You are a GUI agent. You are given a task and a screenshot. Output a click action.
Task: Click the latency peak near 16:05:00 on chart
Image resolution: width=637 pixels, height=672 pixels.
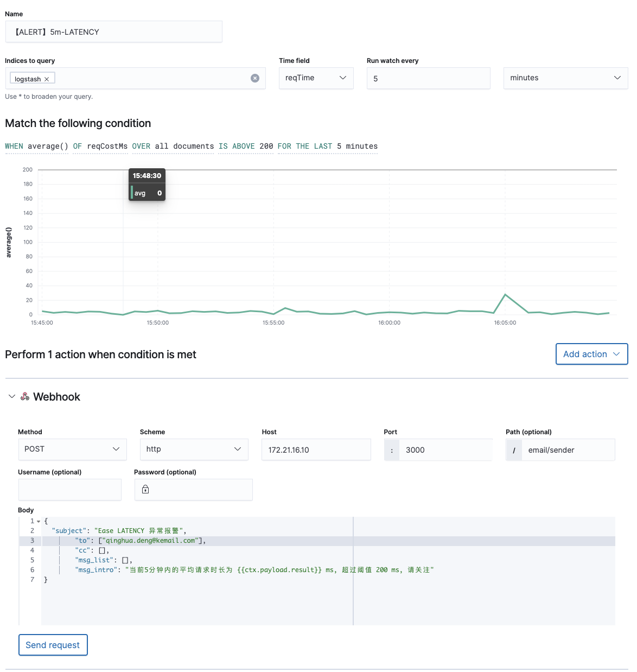pos(505,295)
